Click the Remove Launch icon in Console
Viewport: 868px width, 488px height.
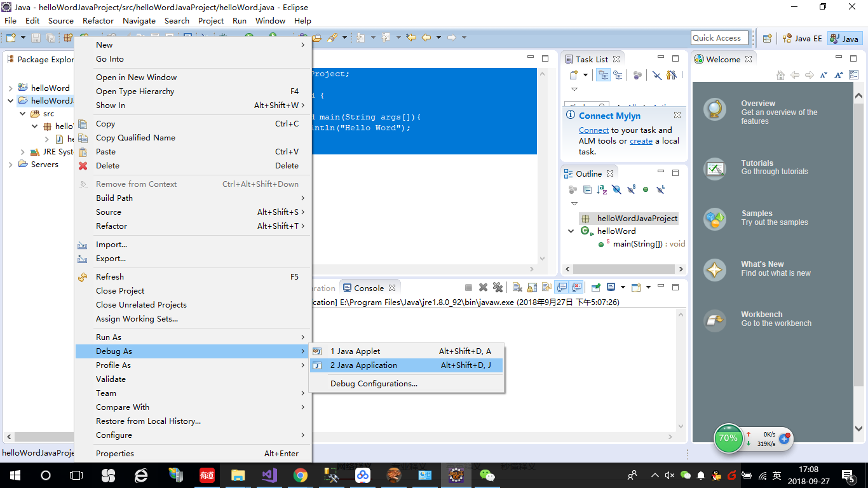tap(483, 287)
